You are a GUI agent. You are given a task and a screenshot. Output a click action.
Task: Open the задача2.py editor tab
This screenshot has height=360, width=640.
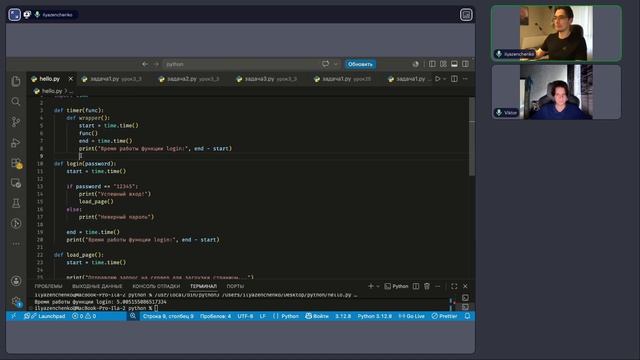tap(193, 79)
